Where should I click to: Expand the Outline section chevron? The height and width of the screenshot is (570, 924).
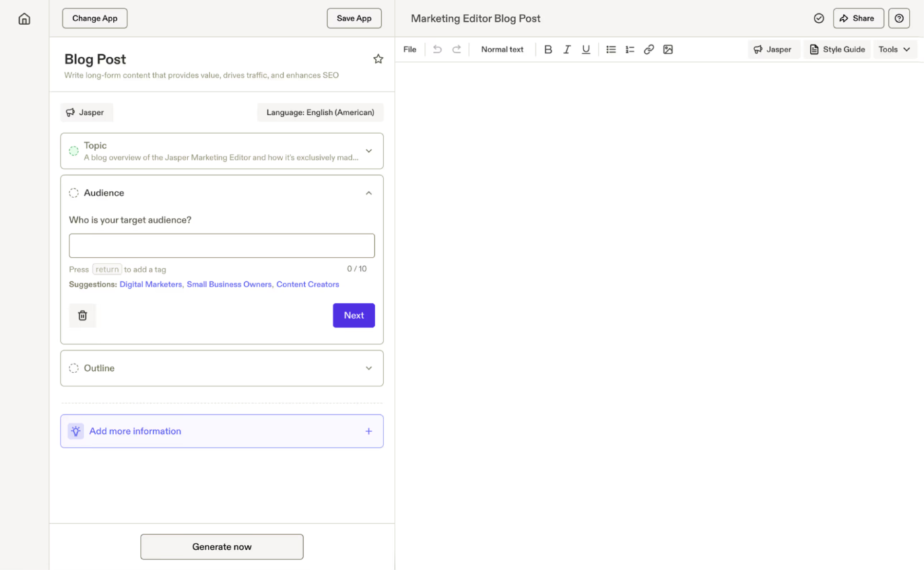point(369,368)
